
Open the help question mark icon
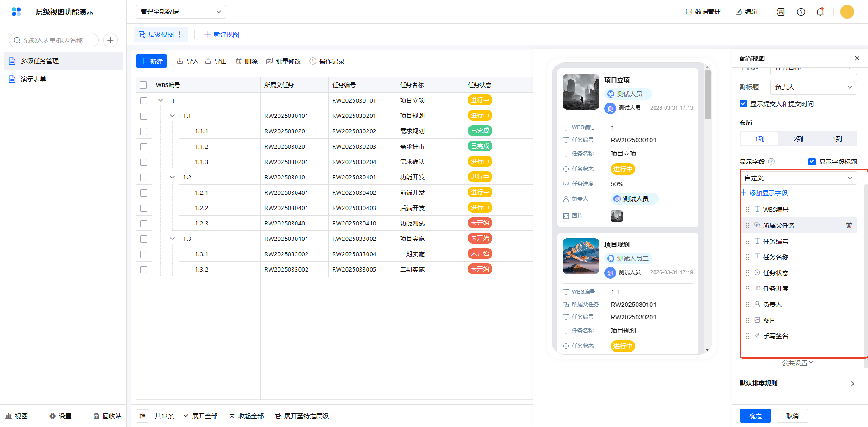(801, 12)
